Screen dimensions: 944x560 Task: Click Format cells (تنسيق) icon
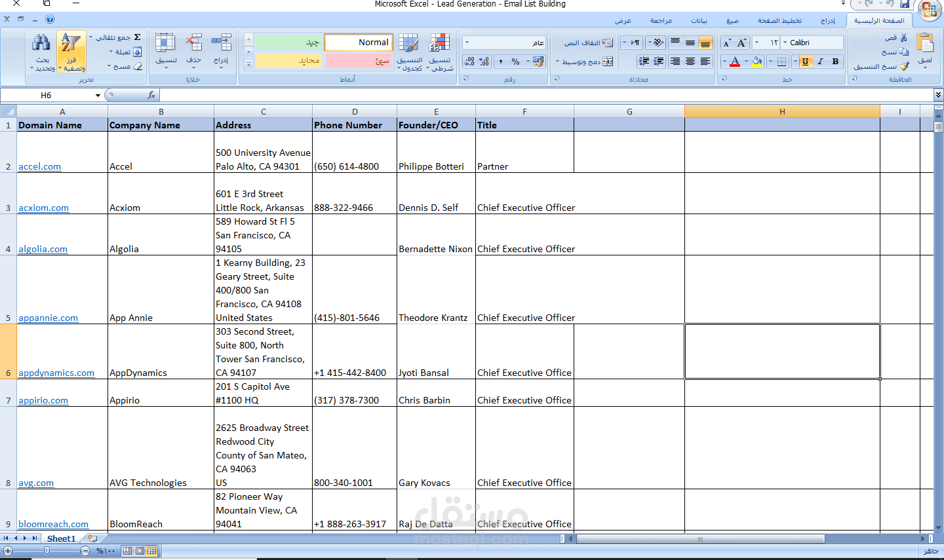pos(165,43)
